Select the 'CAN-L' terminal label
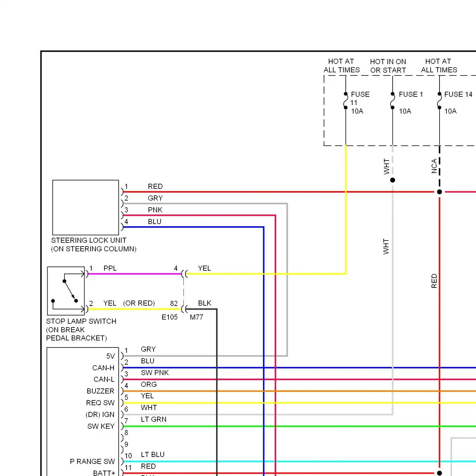 click(x=104, y=379)
